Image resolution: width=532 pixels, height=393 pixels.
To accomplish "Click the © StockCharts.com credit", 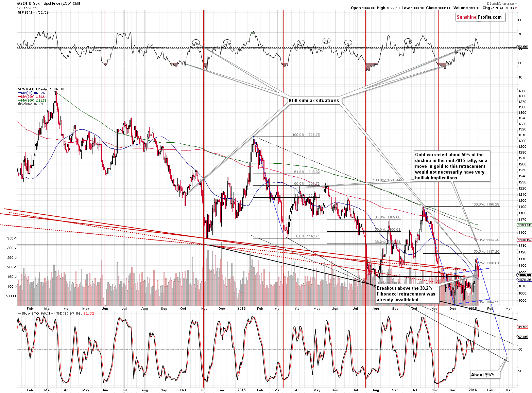I will (502, 4).
